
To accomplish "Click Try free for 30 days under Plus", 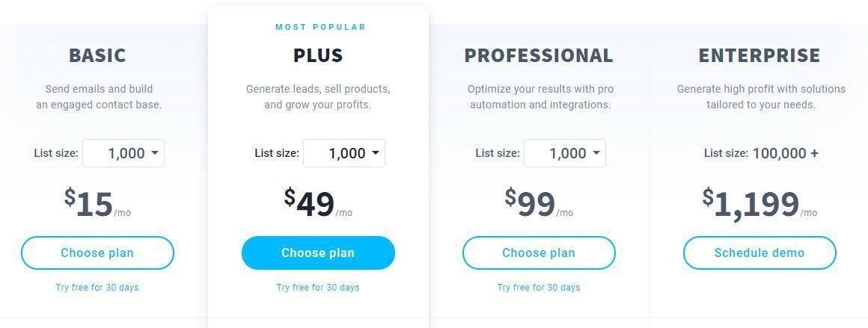I will (x=318, y=288).
